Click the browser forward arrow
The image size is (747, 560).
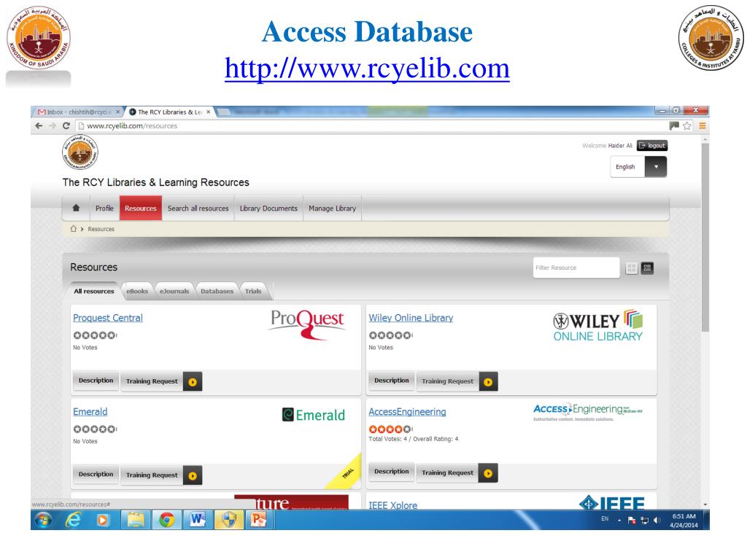point(53,125)
